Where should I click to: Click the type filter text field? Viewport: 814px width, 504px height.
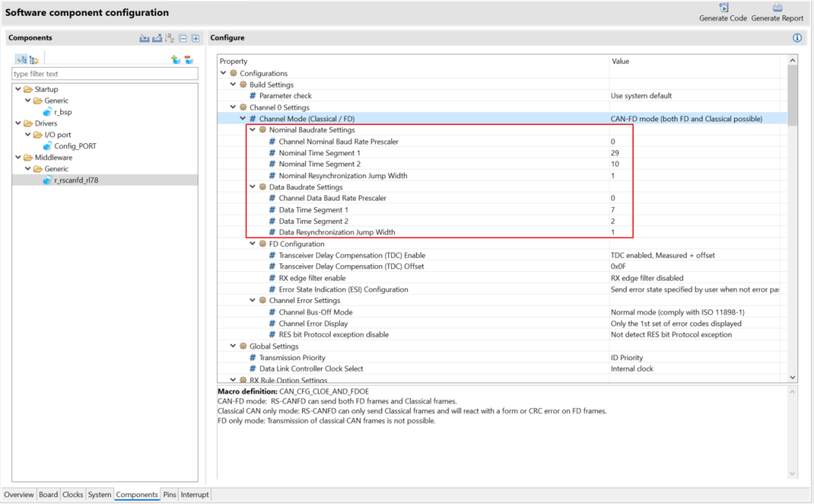click(x=104, y=74)
